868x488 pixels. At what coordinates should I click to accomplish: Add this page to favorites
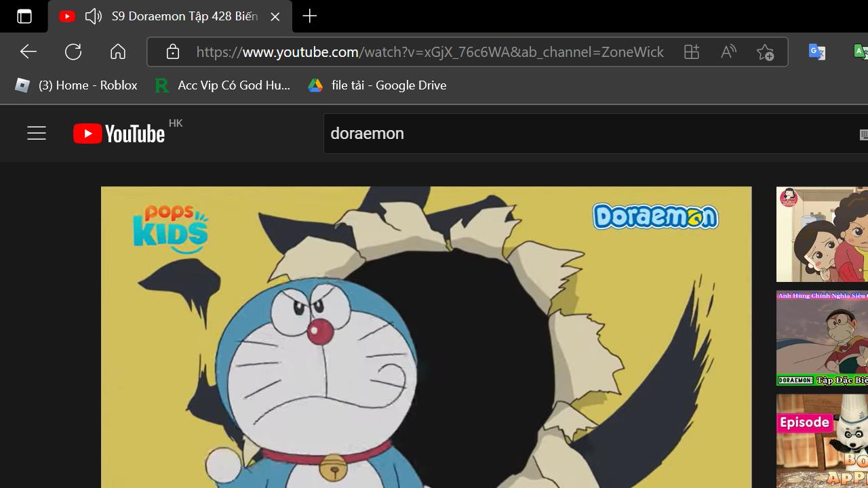click(x=765, y=52)
